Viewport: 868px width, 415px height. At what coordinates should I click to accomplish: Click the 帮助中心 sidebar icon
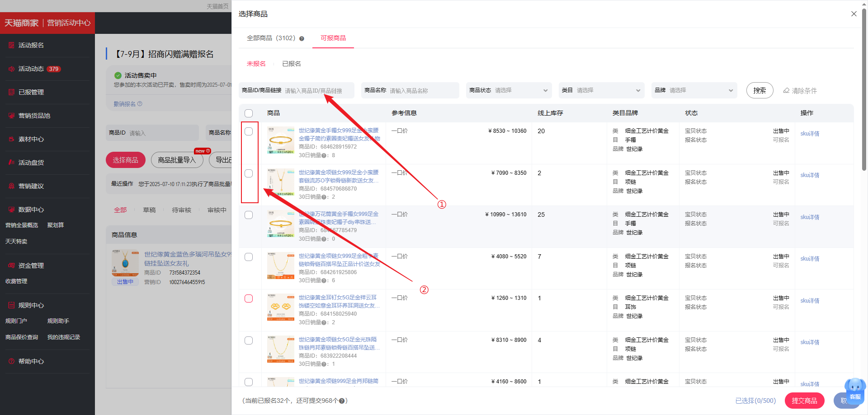pyautogui.click(x=12, y=361)
